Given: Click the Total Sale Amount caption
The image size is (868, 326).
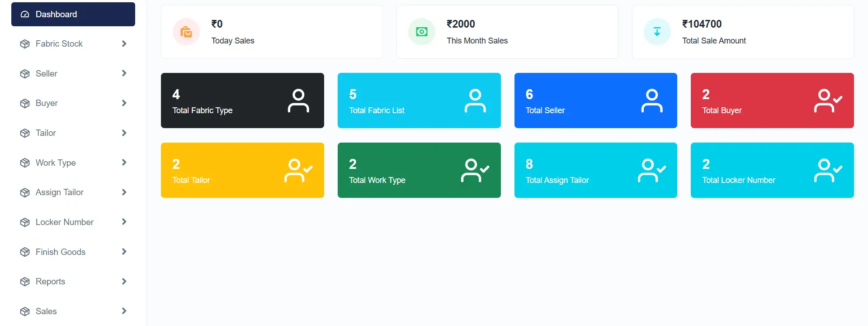Looking at the screenshot, I should [x=714, y=41].
